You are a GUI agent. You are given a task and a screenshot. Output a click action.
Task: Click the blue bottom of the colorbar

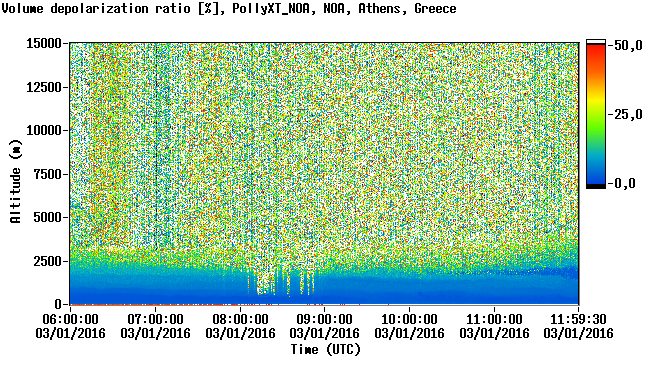596,174
